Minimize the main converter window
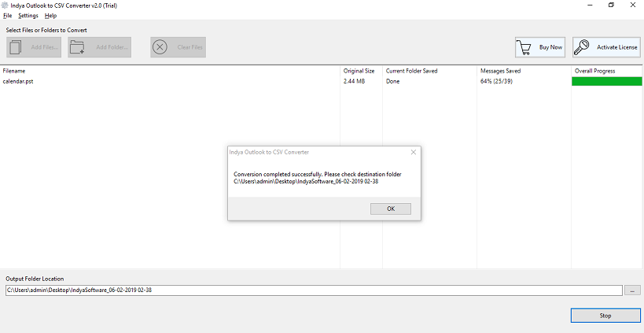The image size is (644, 333). 591,6
